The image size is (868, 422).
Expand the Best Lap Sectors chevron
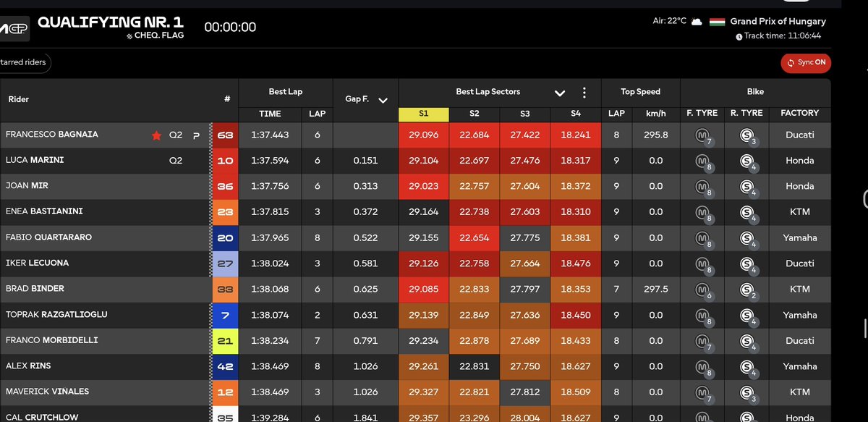[559, 93]
